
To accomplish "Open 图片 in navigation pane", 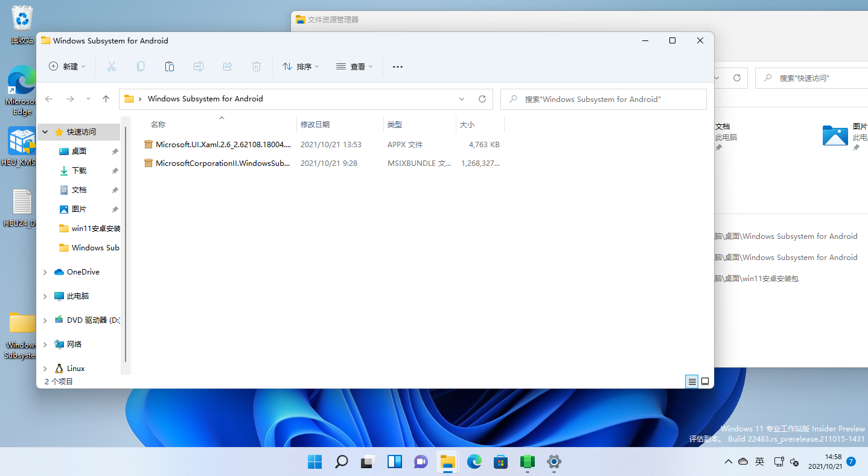I will pos(79,209).
